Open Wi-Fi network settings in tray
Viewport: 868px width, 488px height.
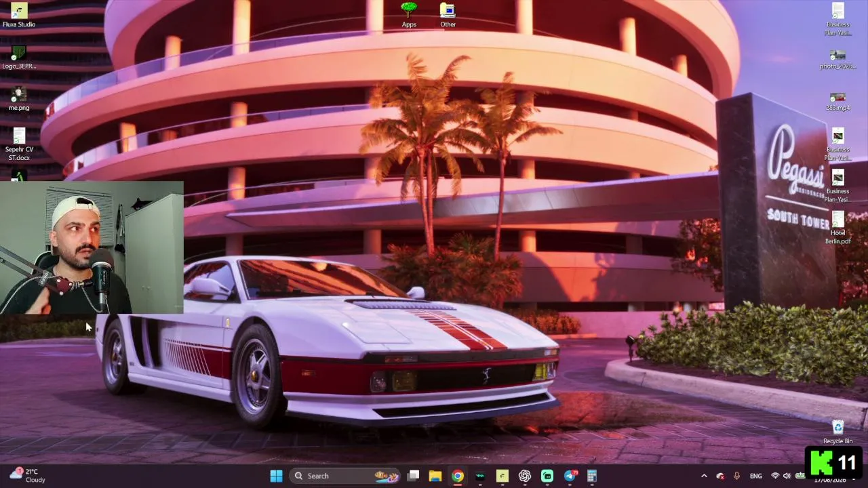[775, 476]
